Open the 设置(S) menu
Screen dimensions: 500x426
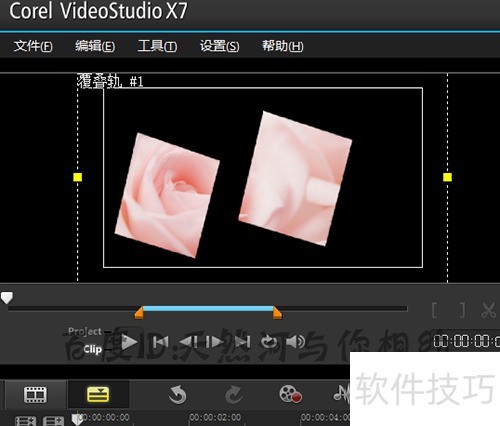coord(219,46)
